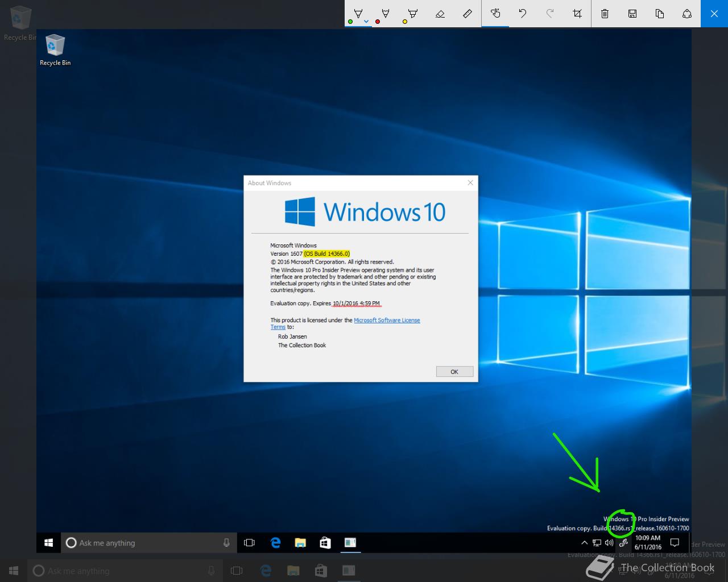
Task: Close the About Windows dialog
Action: [470, 182]
